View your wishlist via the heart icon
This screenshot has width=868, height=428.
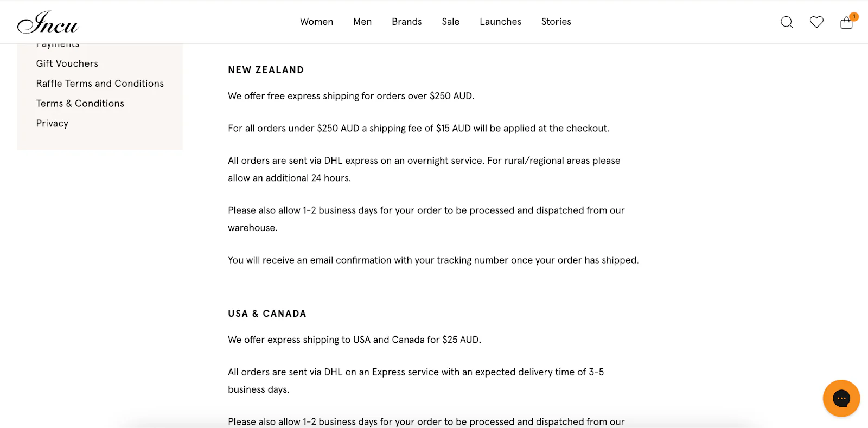click(816, 22)
